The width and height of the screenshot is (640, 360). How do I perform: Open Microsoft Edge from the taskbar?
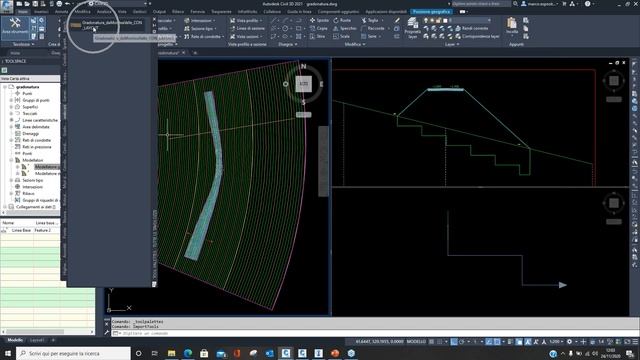coord(188,353)
